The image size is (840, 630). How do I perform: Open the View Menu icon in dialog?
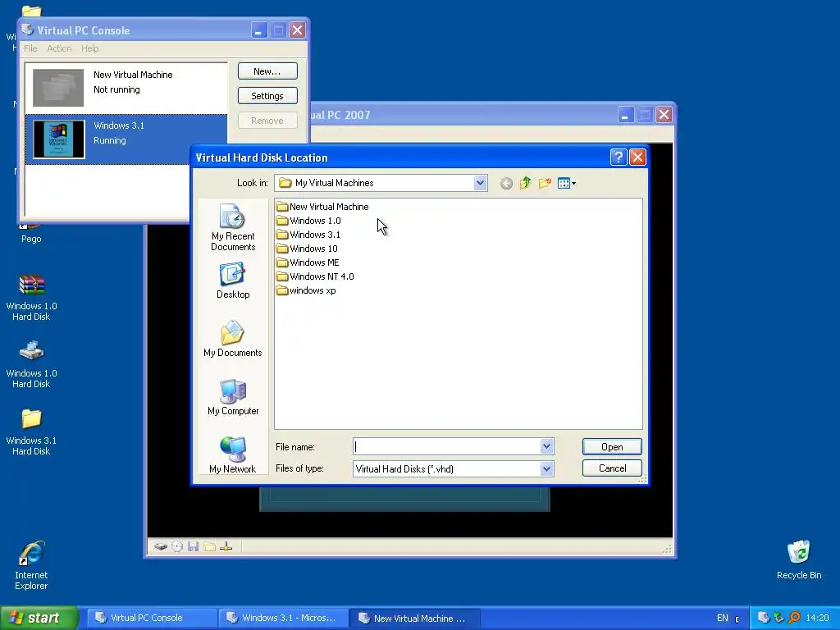[566, 183]
